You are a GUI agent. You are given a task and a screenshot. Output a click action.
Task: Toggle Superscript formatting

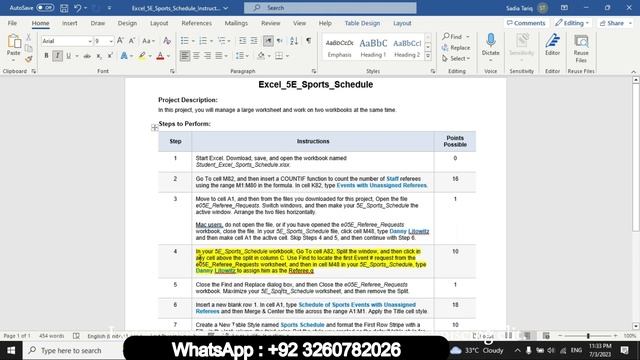(110, 56)
